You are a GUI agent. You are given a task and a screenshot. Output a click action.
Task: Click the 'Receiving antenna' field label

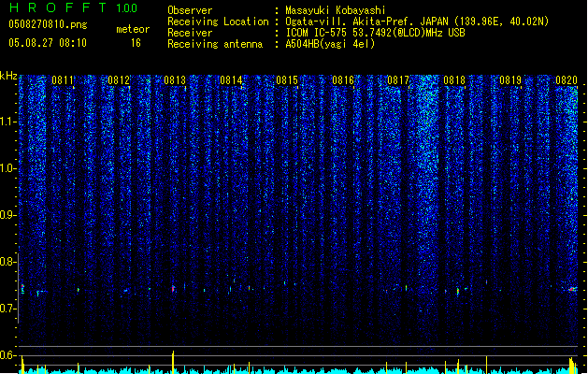click(x=215, y=44)
